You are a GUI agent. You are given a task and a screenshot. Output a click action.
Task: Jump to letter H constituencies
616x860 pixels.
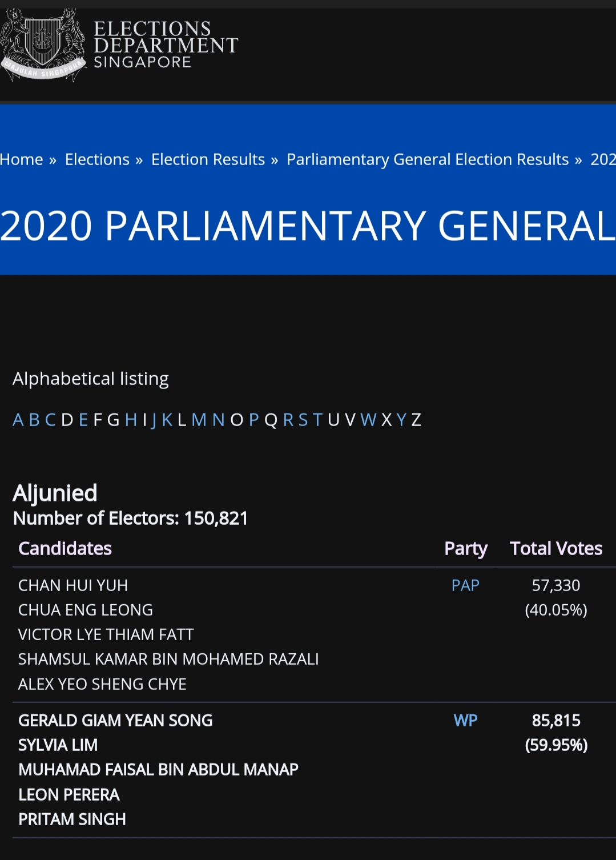pyautogui.click(x=131, y=420)
